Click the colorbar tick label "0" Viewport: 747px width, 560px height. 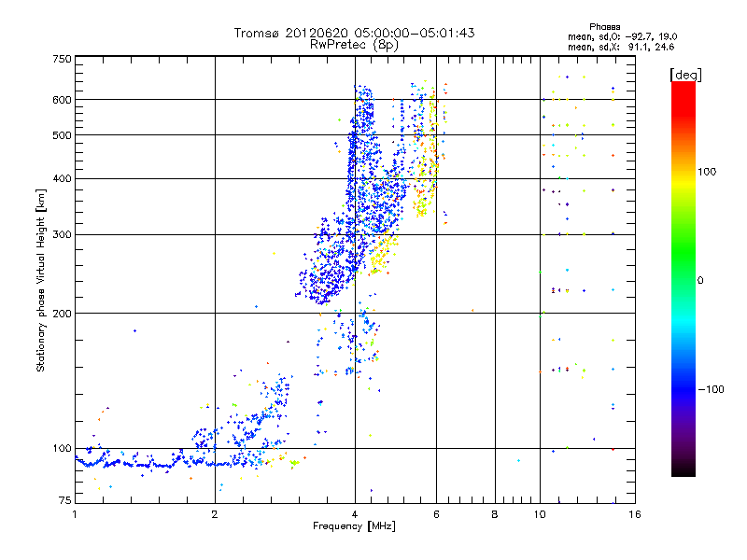point(700,281)
